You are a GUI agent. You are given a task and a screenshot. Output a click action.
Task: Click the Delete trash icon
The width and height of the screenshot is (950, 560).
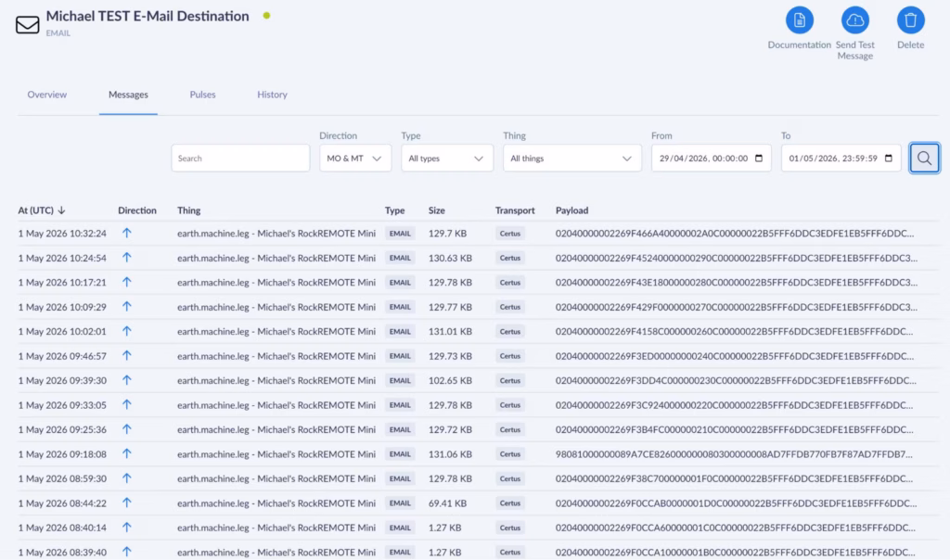pos(911,20)
